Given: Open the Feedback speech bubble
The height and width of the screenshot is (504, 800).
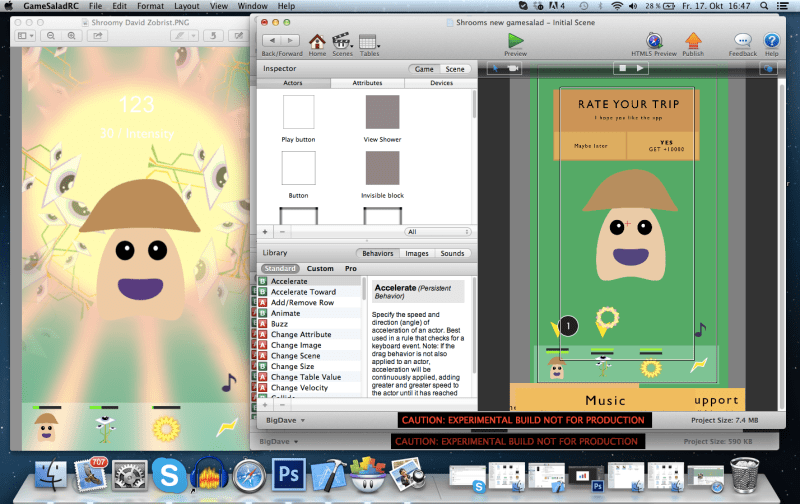Looking at the screenshot, I should tap(742, 41).
